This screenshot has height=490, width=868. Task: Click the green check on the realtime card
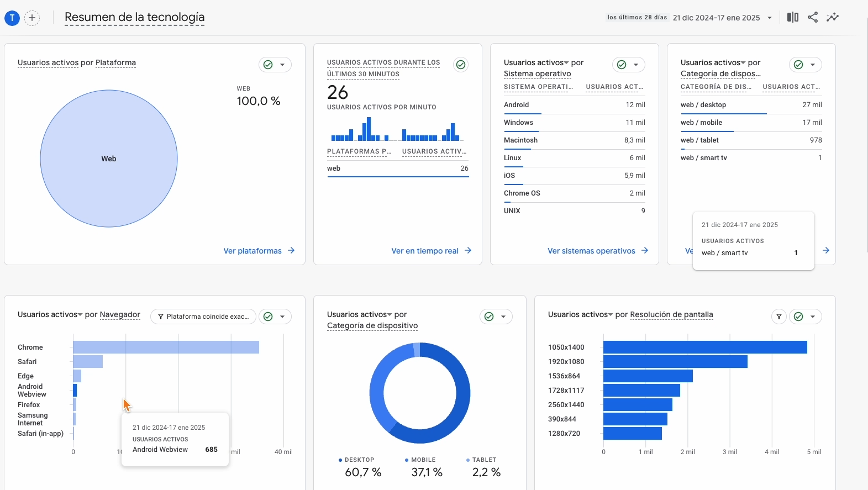(x=461, y=65)
